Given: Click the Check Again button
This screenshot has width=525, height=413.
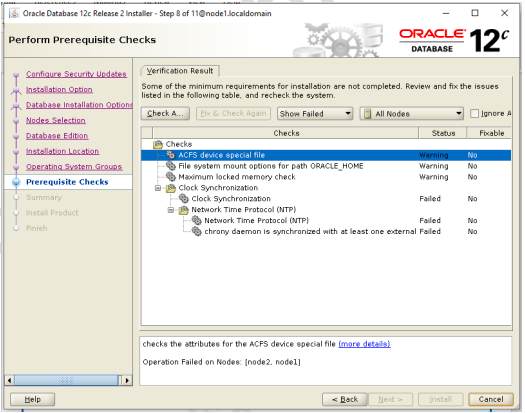Looking at the screenshot, I should pos(165,114).
